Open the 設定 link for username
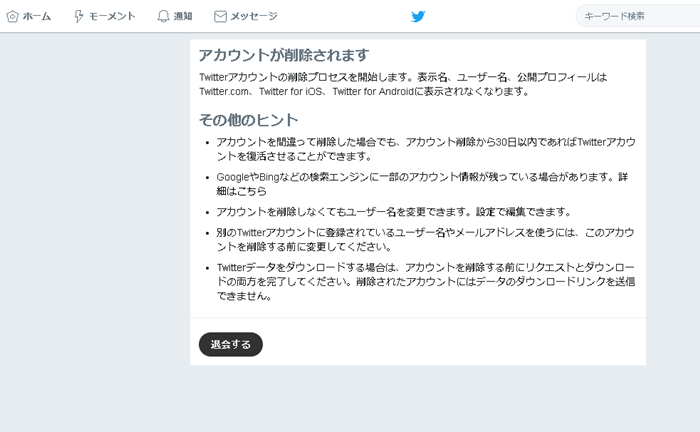The image size is (700, 432). click(x=486, y=212)
